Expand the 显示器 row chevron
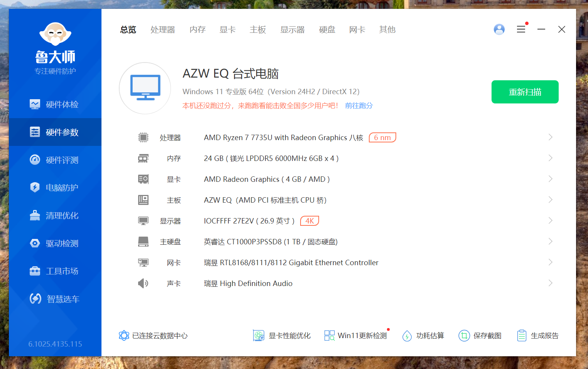 [x=551, y=221]
